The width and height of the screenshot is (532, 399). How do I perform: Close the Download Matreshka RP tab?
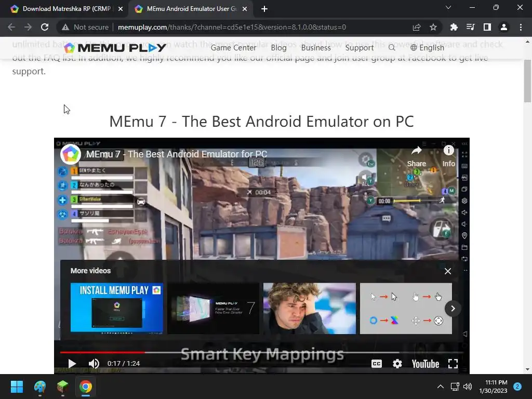click(121, 9)
